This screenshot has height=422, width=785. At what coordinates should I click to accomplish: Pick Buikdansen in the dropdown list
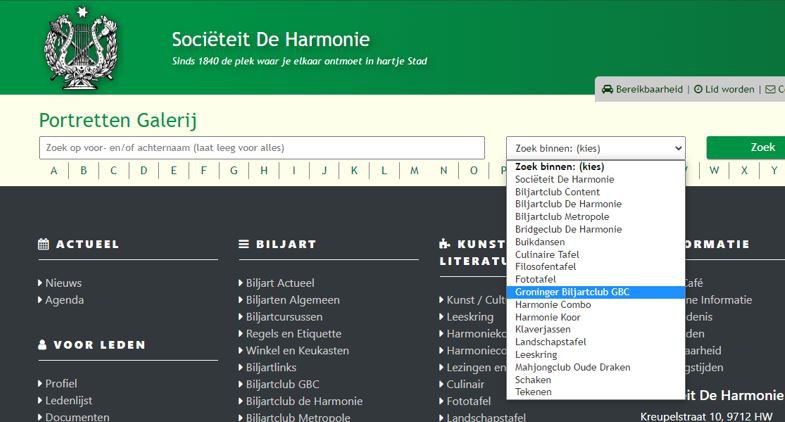596,242
